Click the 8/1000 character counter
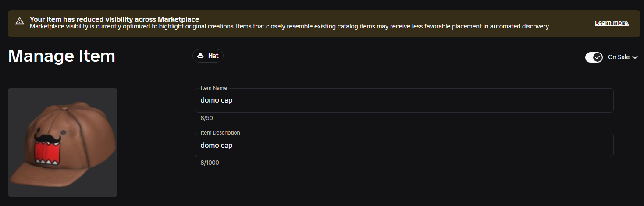 (210, 163)
